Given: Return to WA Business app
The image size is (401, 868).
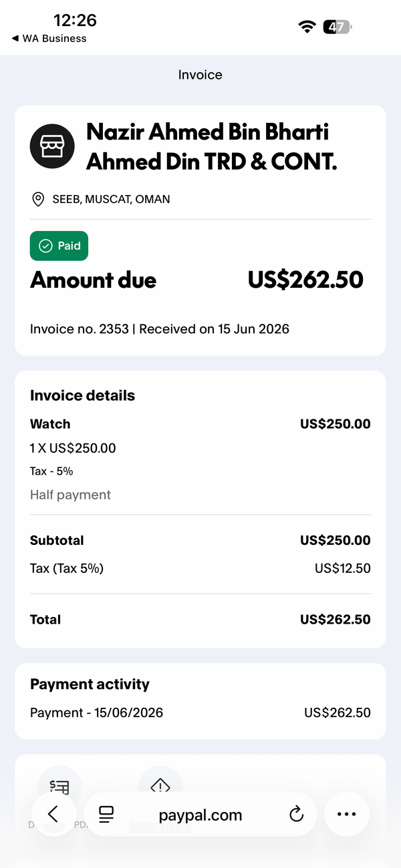Looking at the screenshot, I should click(x=49, y=39).
